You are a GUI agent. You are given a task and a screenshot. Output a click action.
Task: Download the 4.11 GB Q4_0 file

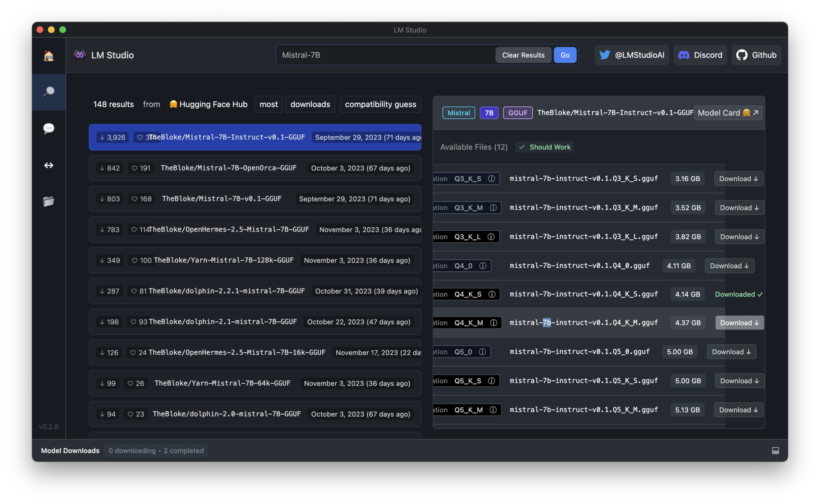729,266
